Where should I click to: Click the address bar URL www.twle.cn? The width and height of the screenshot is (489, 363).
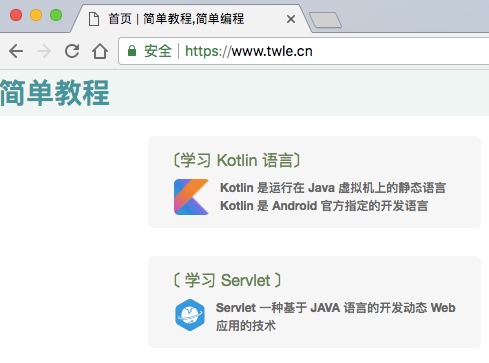pyautogui.click(x=249, y=51)
